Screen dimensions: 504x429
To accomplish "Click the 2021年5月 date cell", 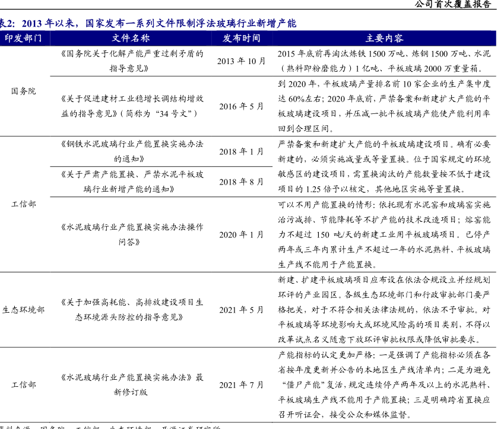I will [241, 310].
